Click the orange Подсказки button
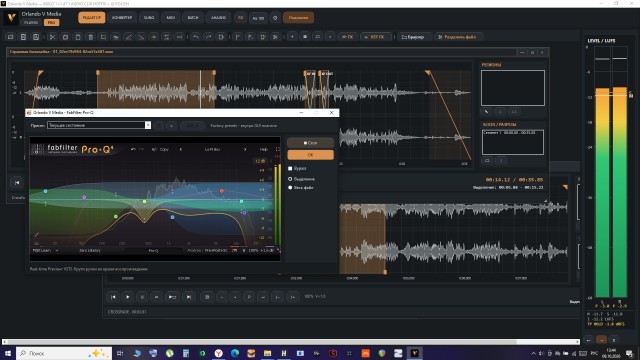The image size is (640, 360). click(x=298, y=18)
